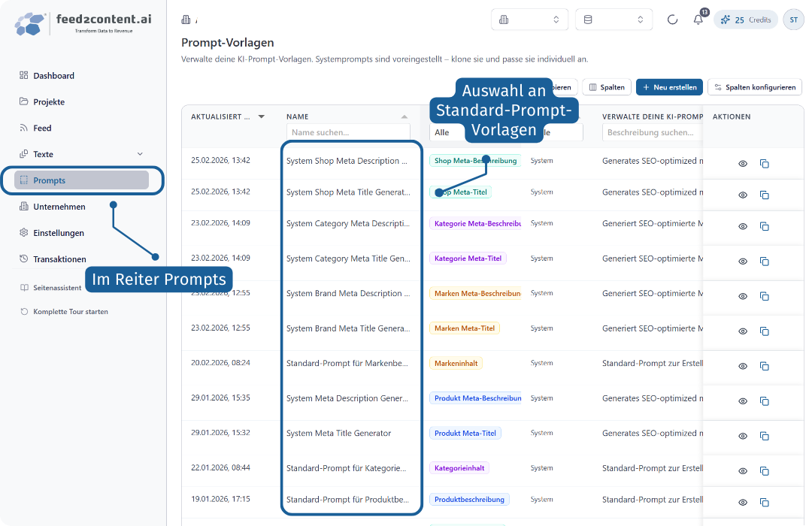812x526 pixels.
Task: Click the feed2content.ai logo
Action: [x=83, y=23]
